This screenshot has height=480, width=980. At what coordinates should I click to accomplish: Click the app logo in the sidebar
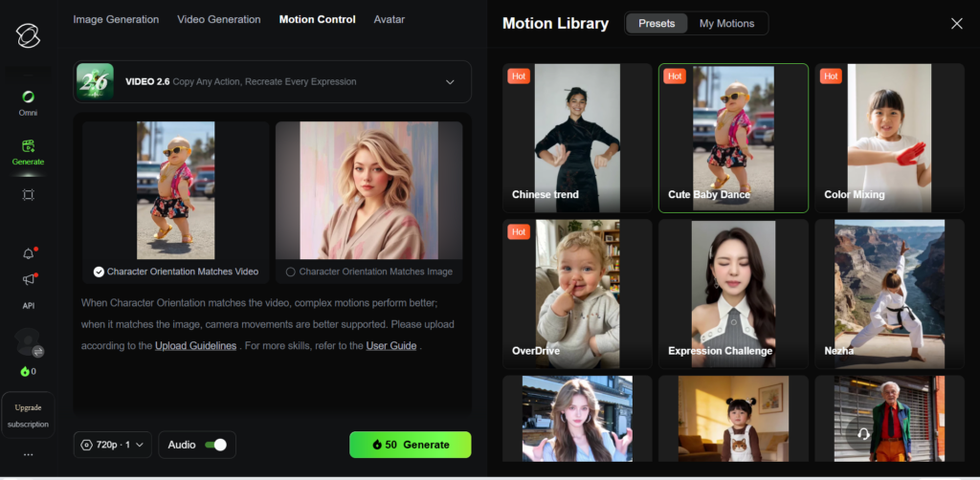click(x=28, y=35)
